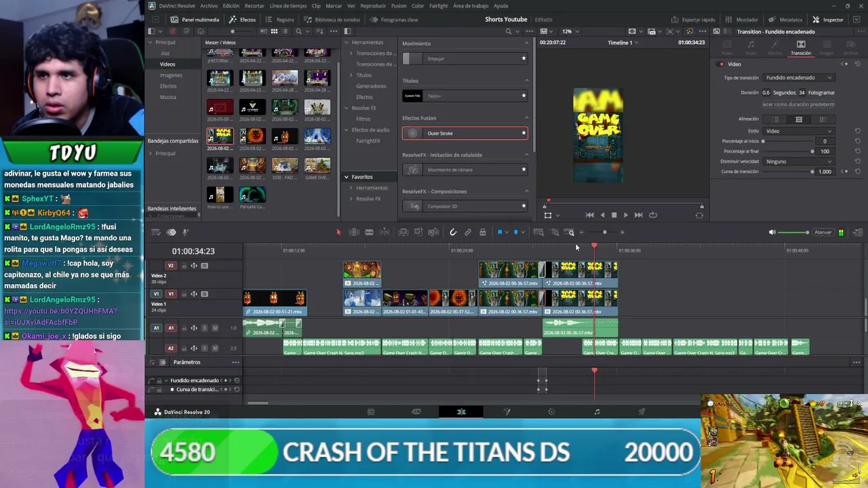The width and height of the screenshot is (868, 488).
Task: Click the Duración seconds input field
Action: coord(766,92)
